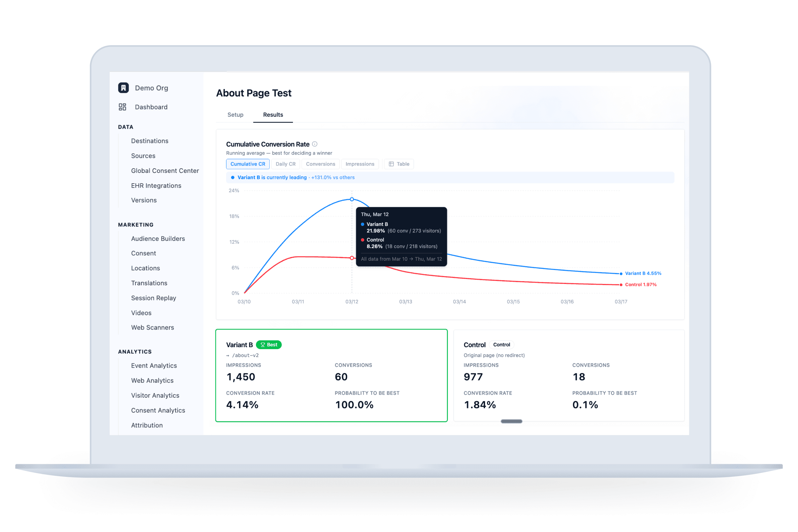Viewport: 798px width, 532px height.
Task: Open Destinations in the sidebar
Action: 150,141
